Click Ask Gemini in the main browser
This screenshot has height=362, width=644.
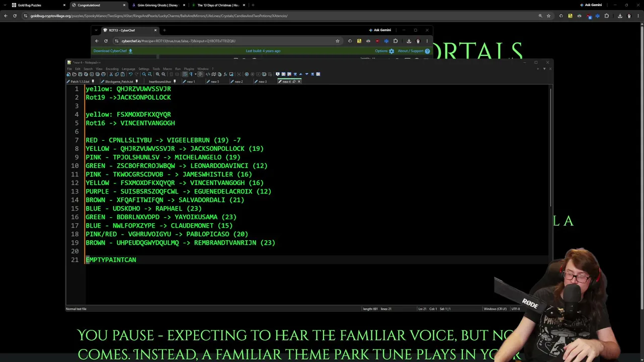pyautogui.click(x=591, y=5)
